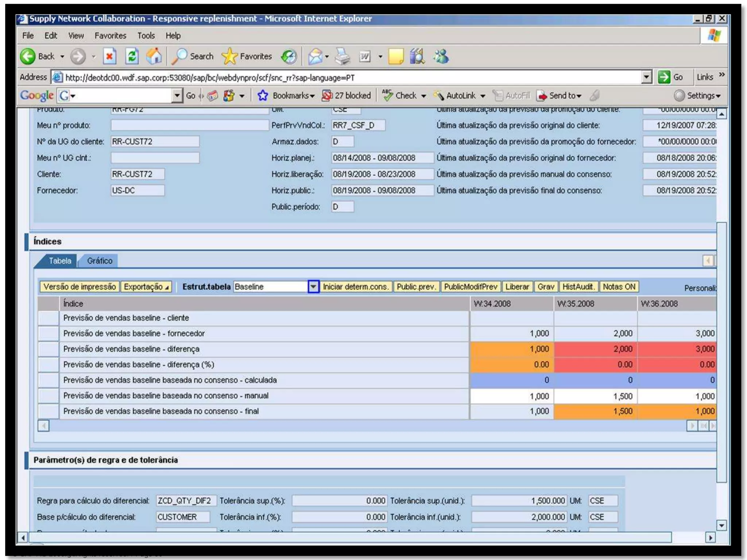Click the Home icon in toolbar
The image size is (747, 560).
point(154,57)
